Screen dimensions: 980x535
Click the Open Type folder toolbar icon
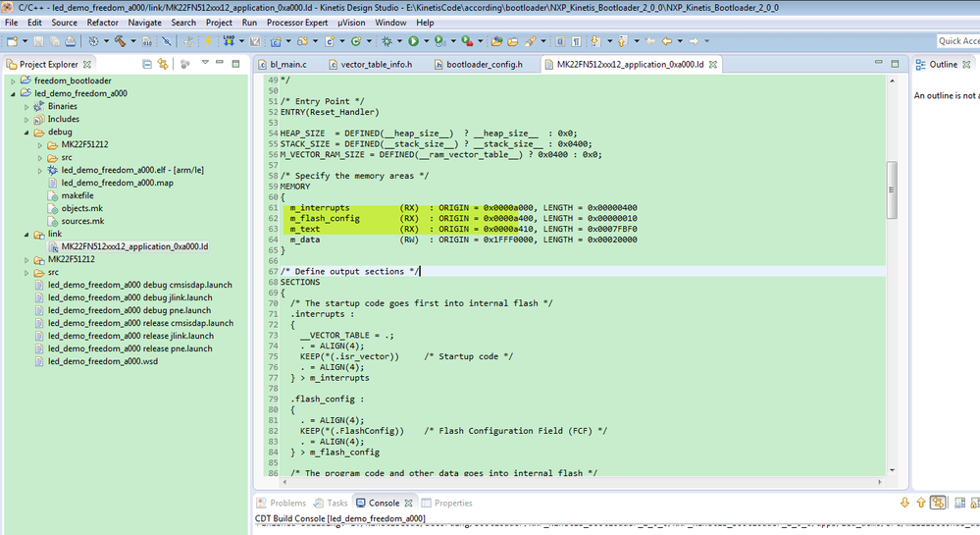497,41
